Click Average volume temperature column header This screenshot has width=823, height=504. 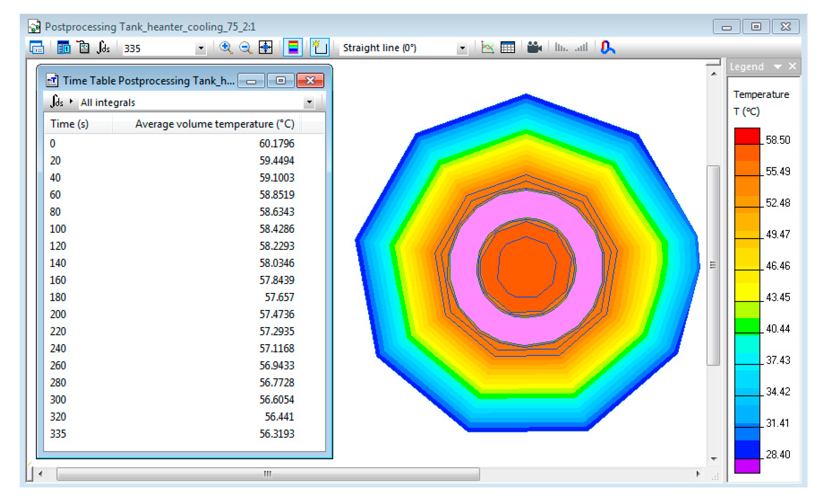tap(214, 124)
